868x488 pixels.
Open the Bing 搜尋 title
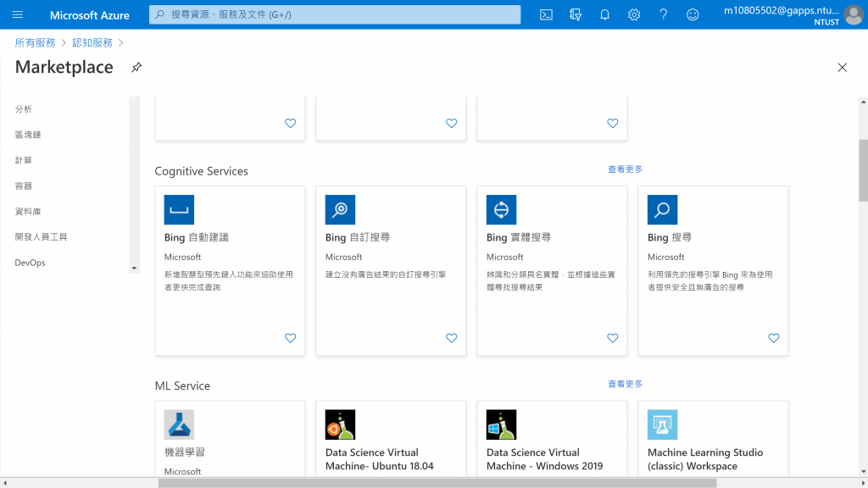pos(670,237)
